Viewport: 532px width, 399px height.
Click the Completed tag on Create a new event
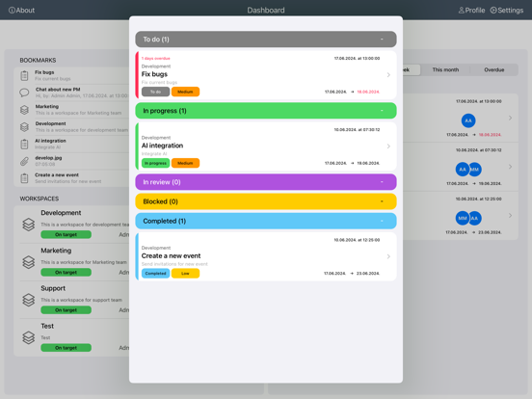coord(155,273)
